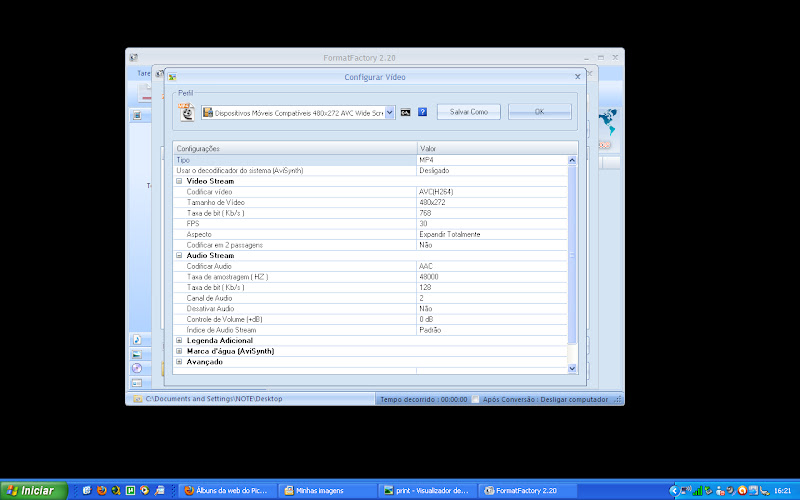This screenshot has height=500, width=800.
Task: Click the Tempo decorrido 00:00:00 status text
Action: pos(423,399)
